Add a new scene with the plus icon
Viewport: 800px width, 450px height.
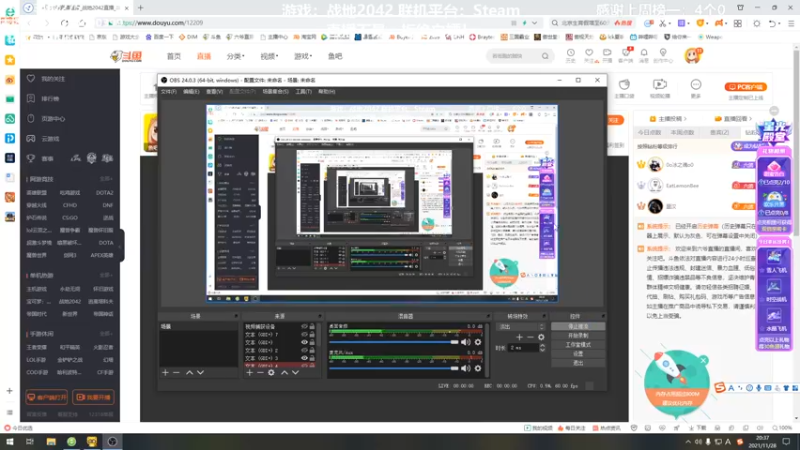click(165, 372)
